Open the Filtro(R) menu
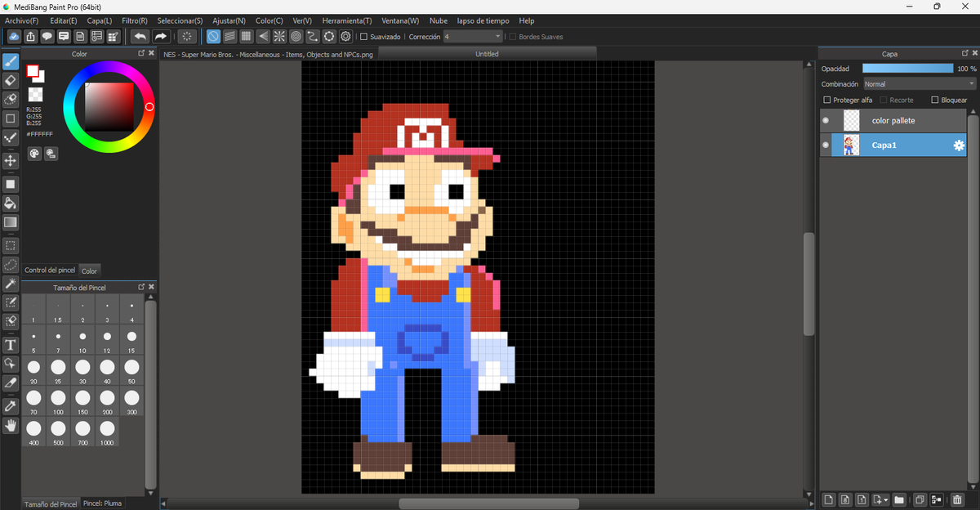The width and height of the screenshot is (980, 510). point(135,20)
